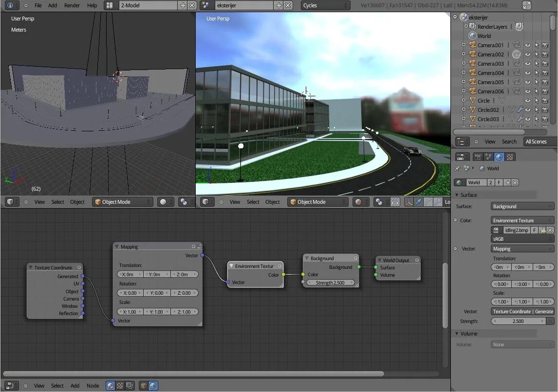
Task: Switch to the Render properties tab
Action: click(478, 157)
